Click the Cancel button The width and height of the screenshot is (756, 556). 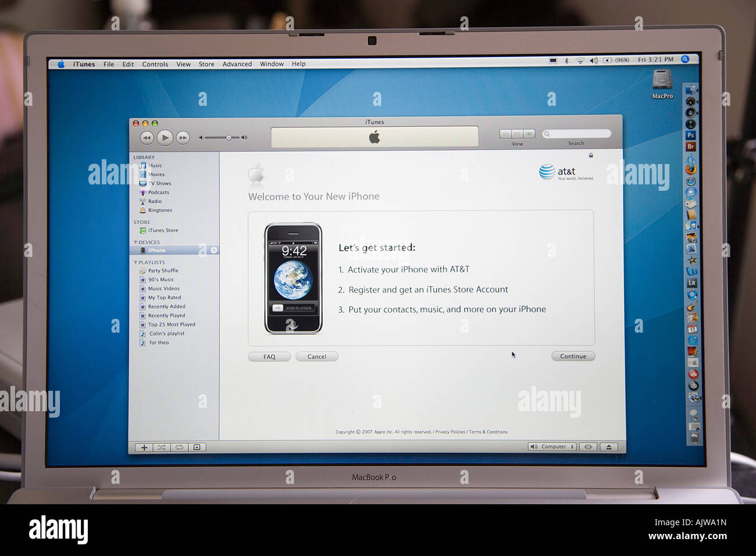click(x=317, y=357)
